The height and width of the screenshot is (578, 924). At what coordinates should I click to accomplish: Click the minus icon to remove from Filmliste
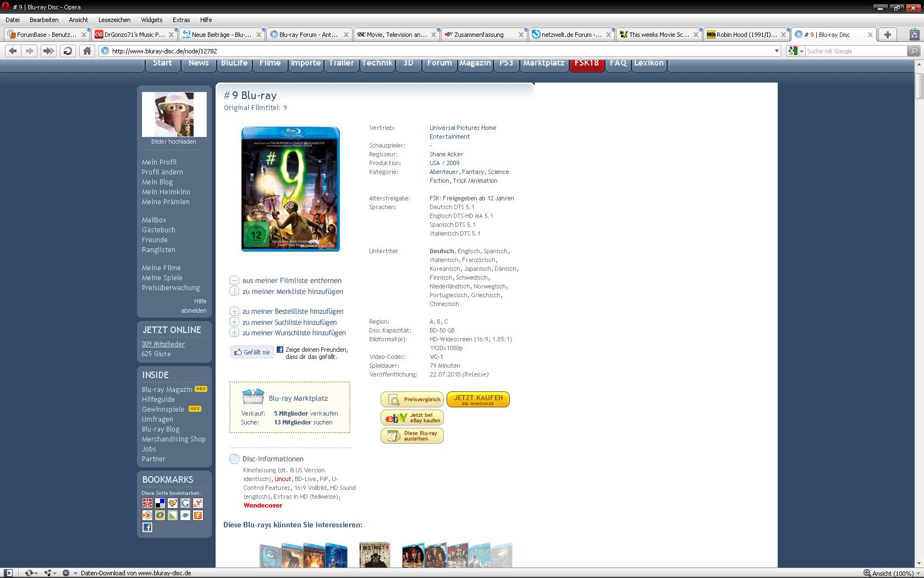(x=234, y=281)
